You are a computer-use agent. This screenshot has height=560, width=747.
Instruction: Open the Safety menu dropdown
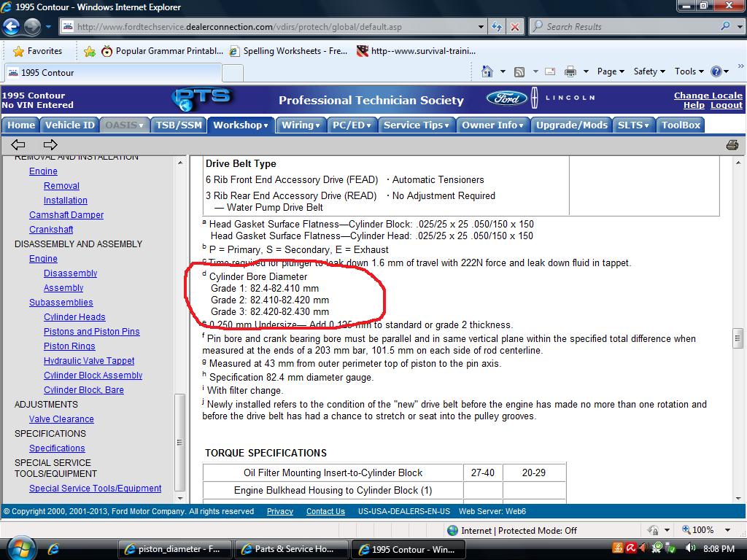click(649, 71)
